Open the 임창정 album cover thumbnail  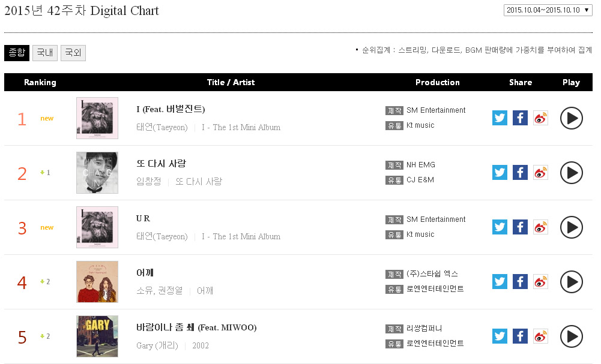[x=97, y=173]
